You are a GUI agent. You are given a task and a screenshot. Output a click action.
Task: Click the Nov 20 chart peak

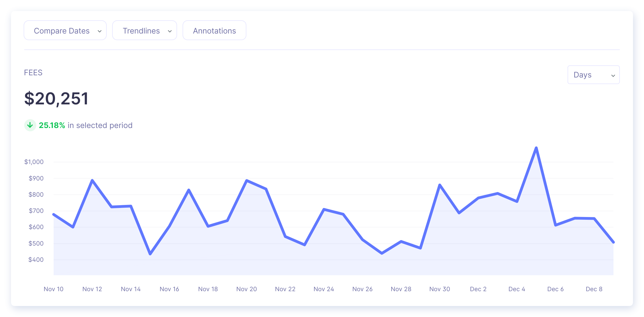[x=247, y=180]
